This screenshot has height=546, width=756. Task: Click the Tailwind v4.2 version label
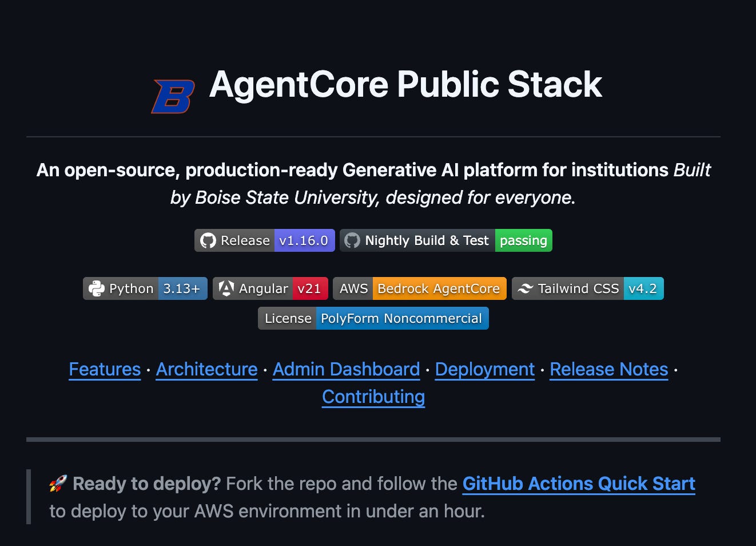point(643,288)
